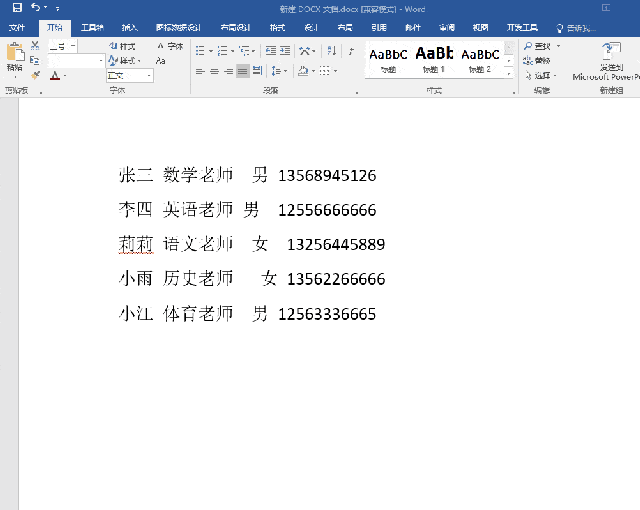Increase the paragraph indent
This screenshot has height=510, width=640.
[x=285, y=50]
